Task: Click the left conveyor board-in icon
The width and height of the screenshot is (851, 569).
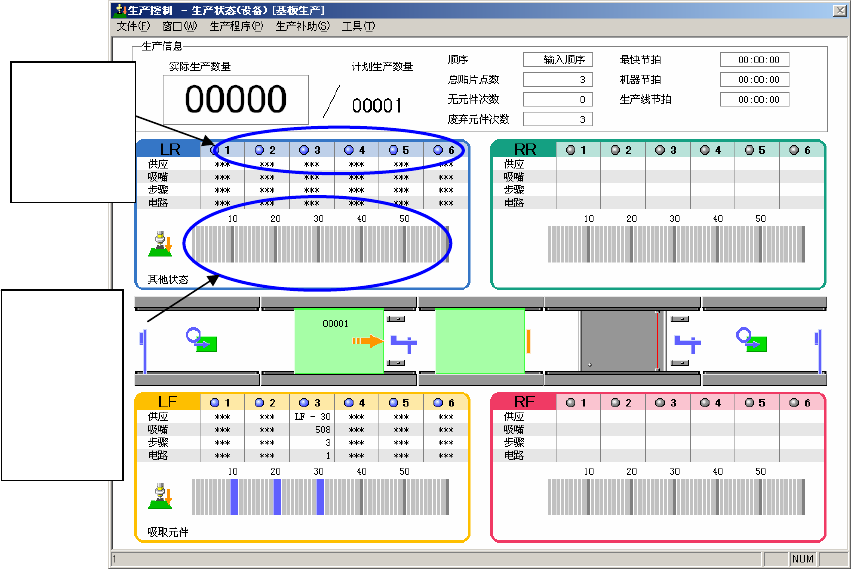Action: coord(202,340)
